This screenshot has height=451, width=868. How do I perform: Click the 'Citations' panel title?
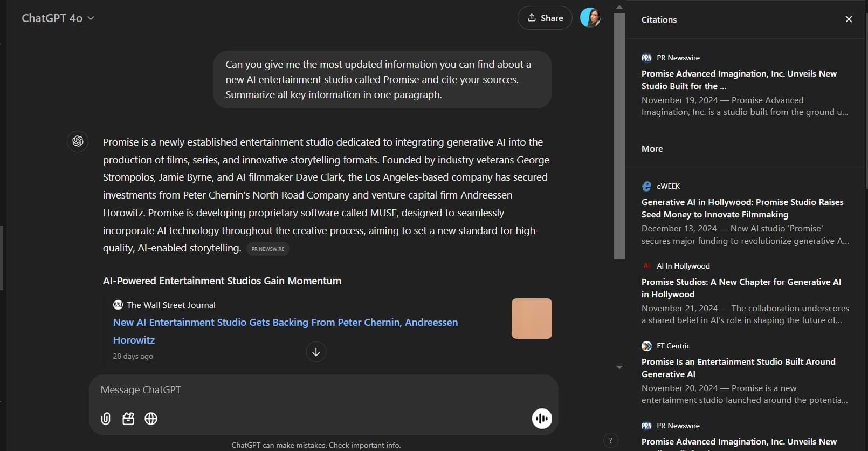click(x=659, y=19)
